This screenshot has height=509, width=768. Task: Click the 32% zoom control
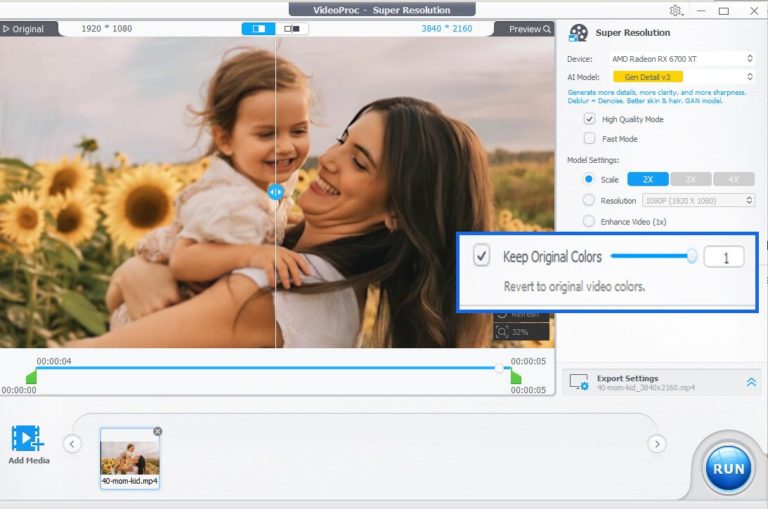tap(520, 332)
